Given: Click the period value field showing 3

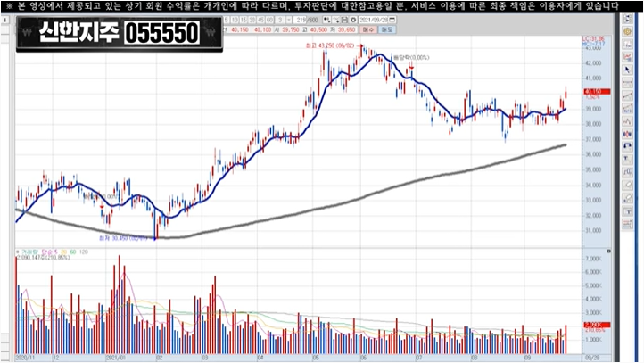Looking at the screenshot, I should [280, 20].
